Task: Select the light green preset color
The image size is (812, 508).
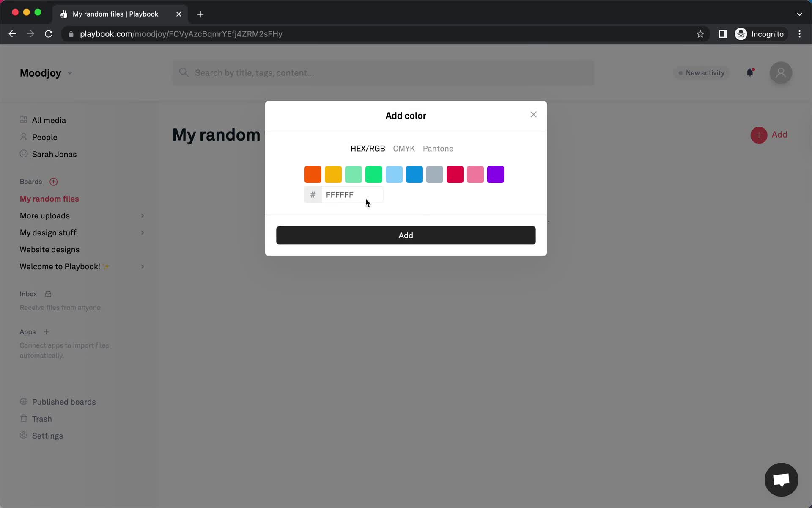Action: (x=354, y=174)
